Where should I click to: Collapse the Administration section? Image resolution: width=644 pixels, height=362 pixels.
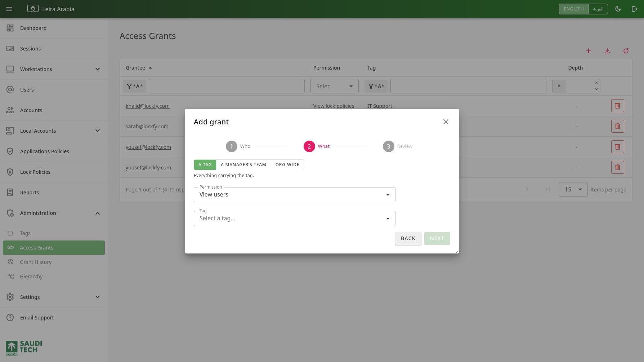[x=54, y=213]
